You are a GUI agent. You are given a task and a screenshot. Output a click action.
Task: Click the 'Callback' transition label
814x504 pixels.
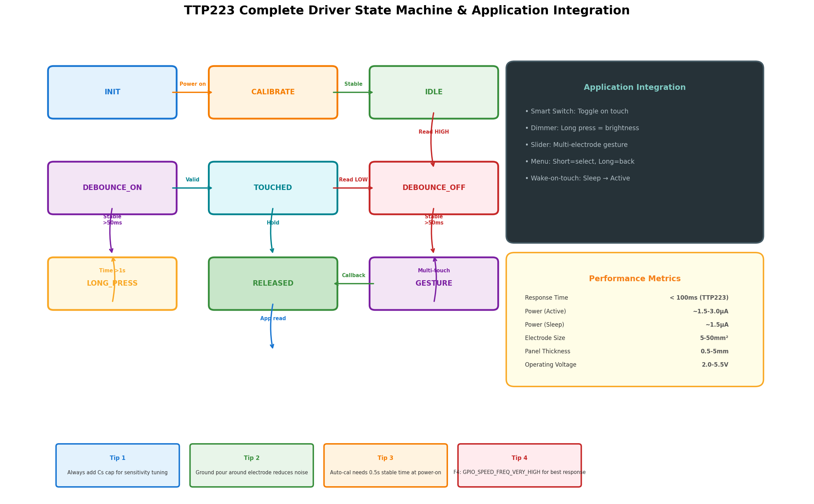354,275
